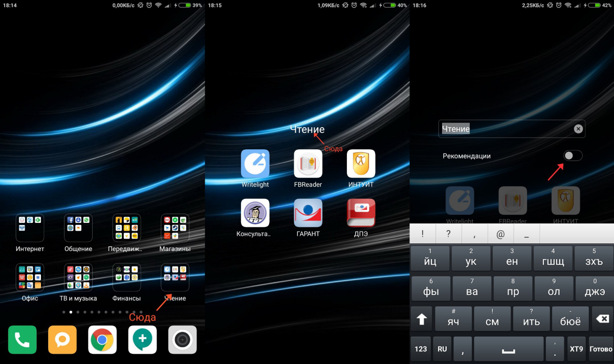Open the orange Messages app in dock
The image size is (614, 364).
coord(62,339)
